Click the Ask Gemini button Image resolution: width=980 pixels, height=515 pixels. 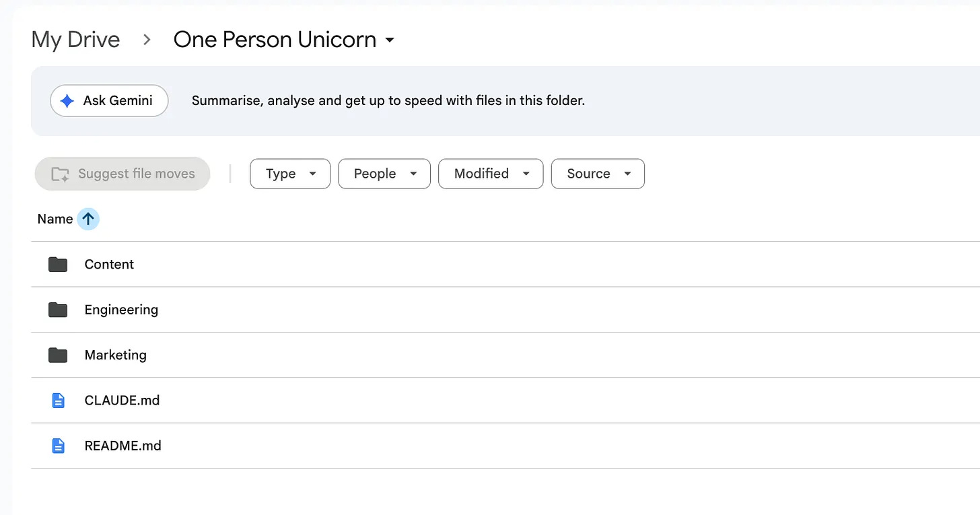click(x=109, y=101)
